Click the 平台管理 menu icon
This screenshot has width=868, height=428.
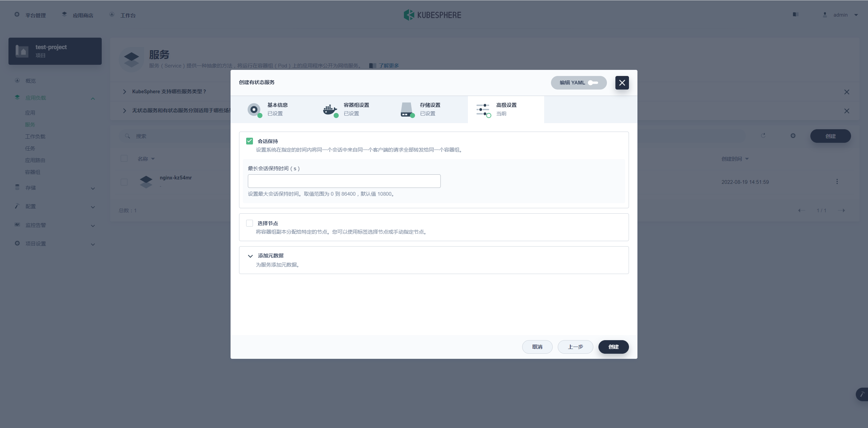click(x=17, y=14)
